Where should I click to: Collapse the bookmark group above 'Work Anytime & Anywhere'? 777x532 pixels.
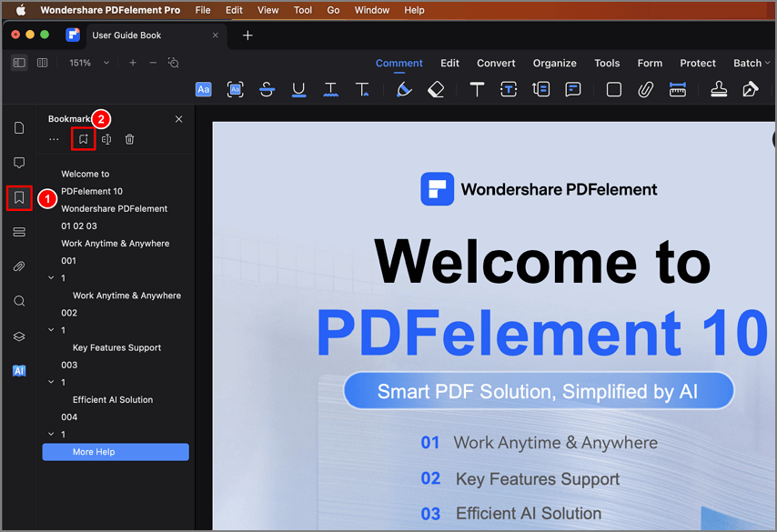[x=51, y=278]
